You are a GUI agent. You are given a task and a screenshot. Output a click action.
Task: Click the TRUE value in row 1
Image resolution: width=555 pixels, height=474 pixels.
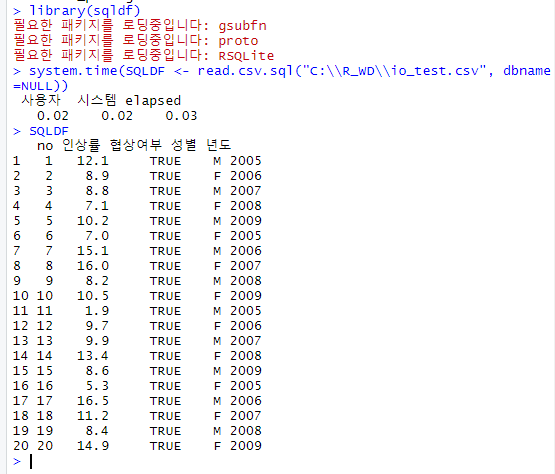(165, 161)
